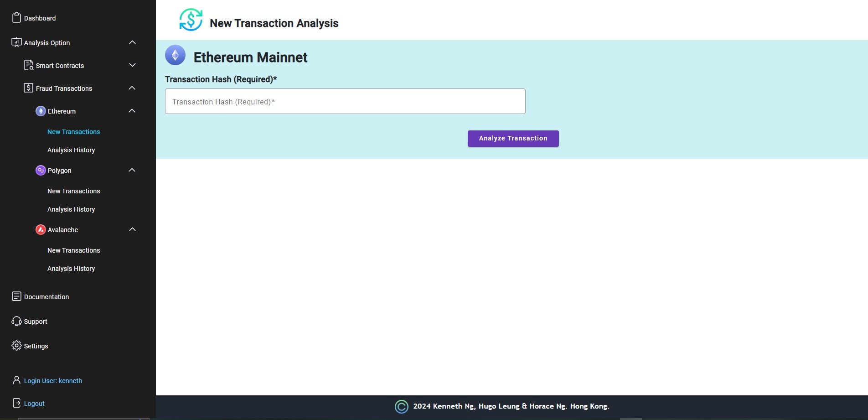Collapse the Analysis Option section
The width and height of the screenshot is (868, 420).
coord(132,42)
